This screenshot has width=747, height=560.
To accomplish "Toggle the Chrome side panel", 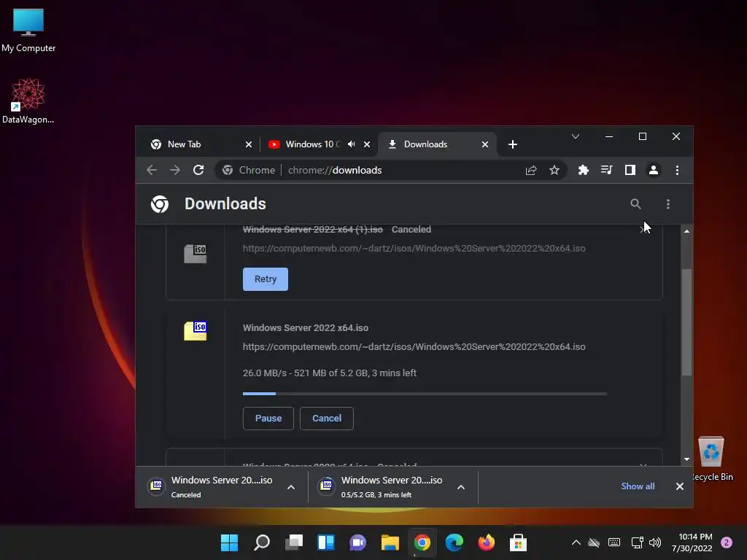I will [630, 170].
